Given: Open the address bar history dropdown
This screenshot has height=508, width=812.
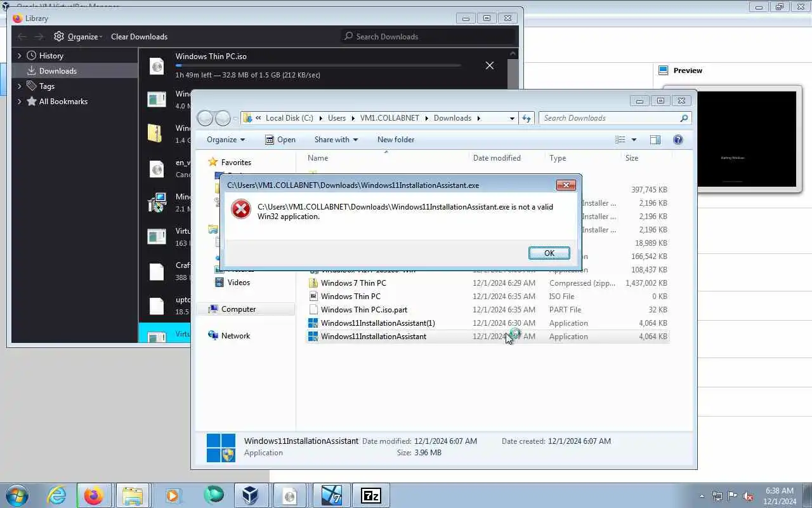Looking at the screenshot, I should pos(512,118).
